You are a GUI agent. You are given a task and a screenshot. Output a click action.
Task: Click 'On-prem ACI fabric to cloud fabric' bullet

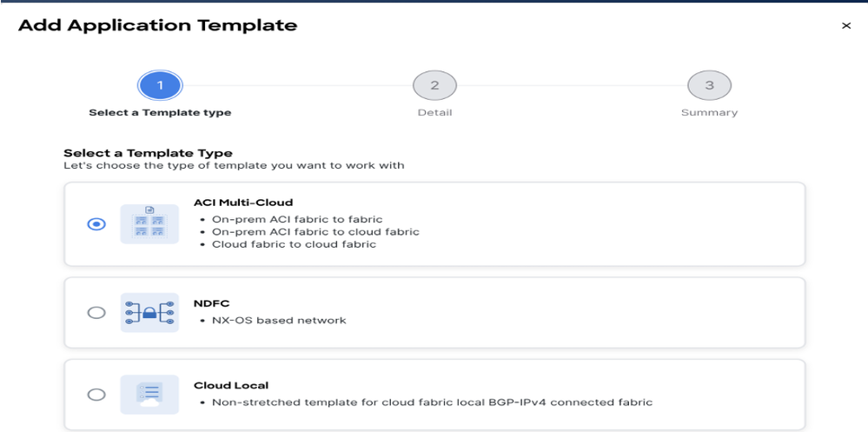(x=315, y=231)
